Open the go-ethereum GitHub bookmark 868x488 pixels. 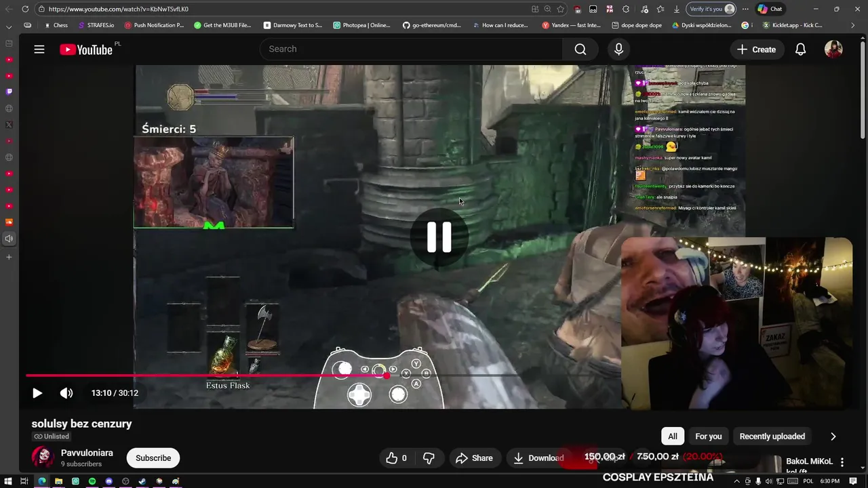point(432,25)
